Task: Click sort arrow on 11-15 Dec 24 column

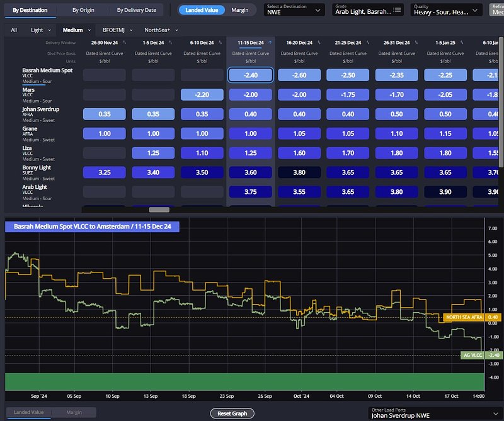Action: pyautogui.click(x=271, y=43)
